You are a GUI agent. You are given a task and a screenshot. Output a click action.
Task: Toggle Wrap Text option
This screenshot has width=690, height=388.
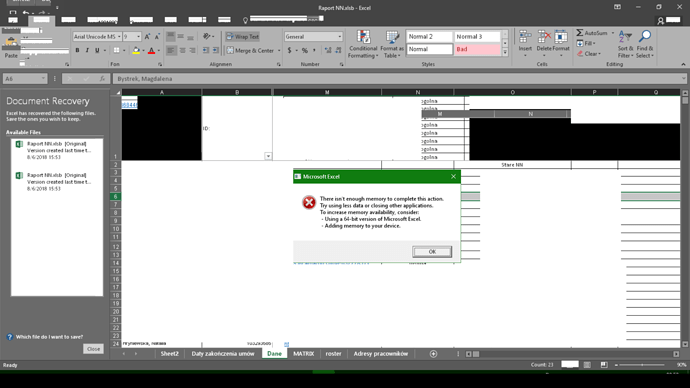click(242, 37)
